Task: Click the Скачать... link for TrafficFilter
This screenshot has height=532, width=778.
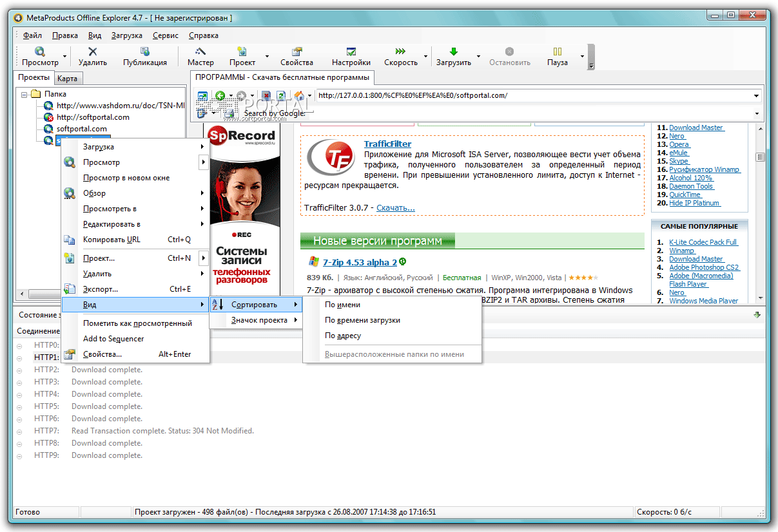Action: pyautogui.click(x=396, y=207)
